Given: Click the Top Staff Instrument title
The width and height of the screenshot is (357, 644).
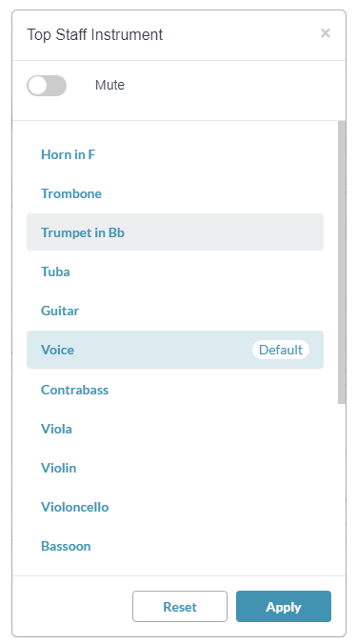Looking at the screenshot, I should point(95,34).
